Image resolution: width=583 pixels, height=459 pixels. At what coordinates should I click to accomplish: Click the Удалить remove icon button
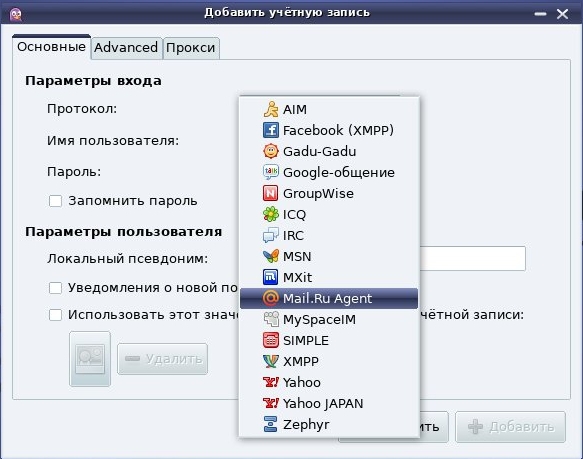(162, 359)
